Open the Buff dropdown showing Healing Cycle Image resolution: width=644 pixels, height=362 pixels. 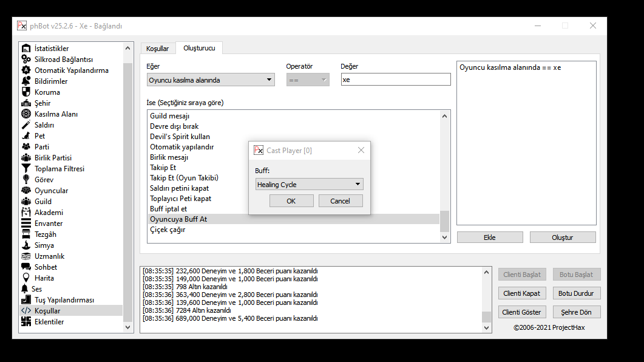click(x=309, y=184)
